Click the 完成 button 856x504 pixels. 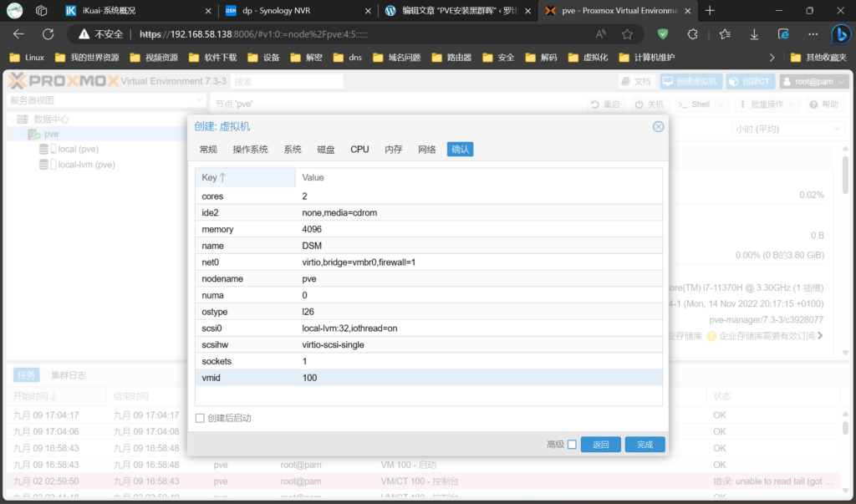[645, 445]
